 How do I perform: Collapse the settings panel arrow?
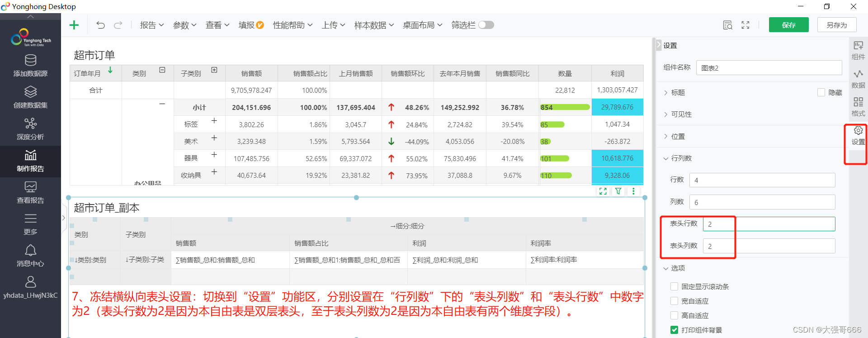(x=659, y=45)
